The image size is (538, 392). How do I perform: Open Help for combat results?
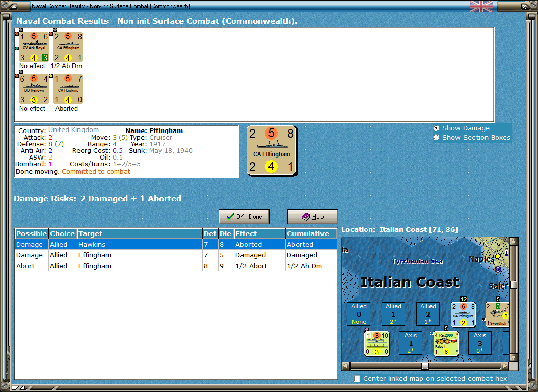tap(312, 216)
